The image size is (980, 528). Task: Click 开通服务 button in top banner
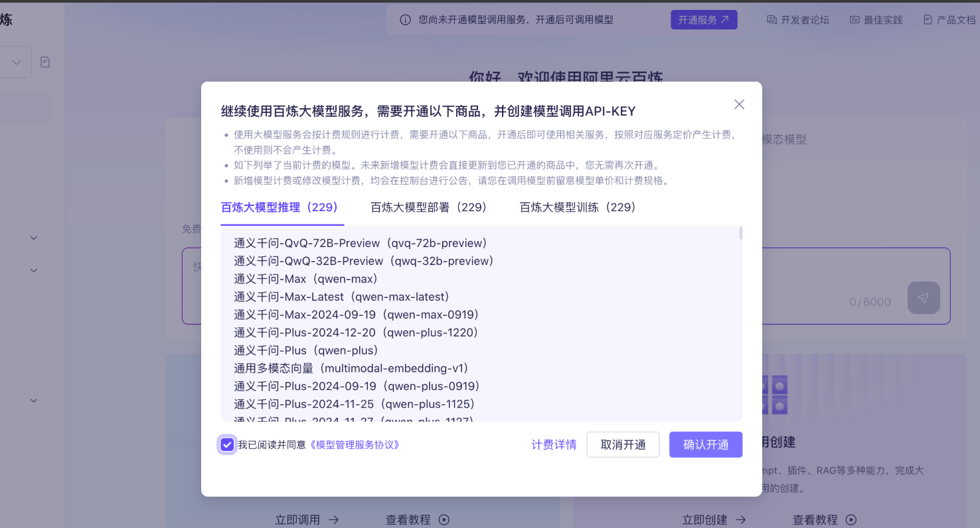[703, 20]
